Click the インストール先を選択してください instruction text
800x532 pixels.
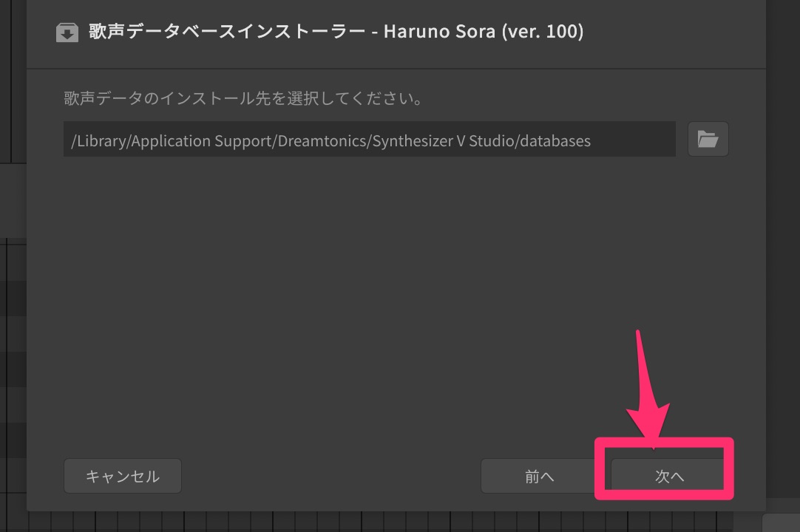(243, 98)
